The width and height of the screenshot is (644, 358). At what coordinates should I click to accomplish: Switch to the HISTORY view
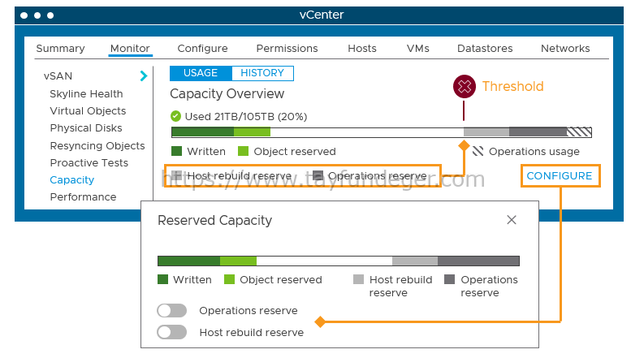click(x=262, y=73)
